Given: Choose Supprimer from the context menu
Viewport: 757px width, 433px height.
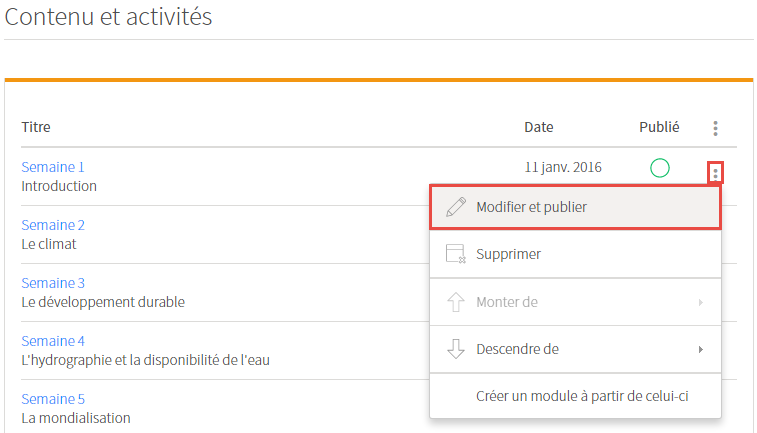Looking at the screenshot, I should [575, 254].
